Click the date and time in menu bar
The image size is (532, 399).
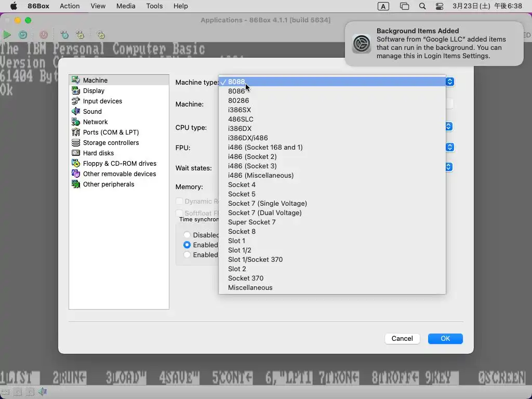pyautogui.click(x=487, y=6)
